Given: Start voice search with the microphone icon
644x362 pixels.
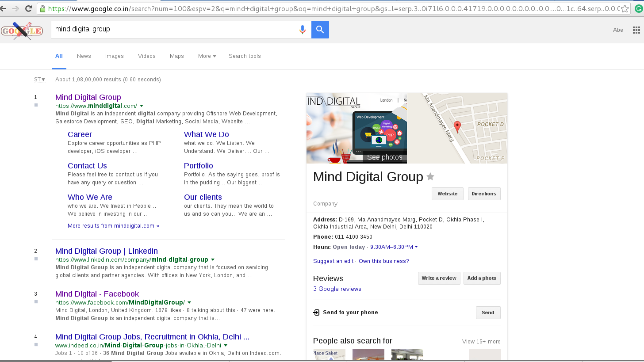Looking at the screenshot, I should click(x=303, y=30).
